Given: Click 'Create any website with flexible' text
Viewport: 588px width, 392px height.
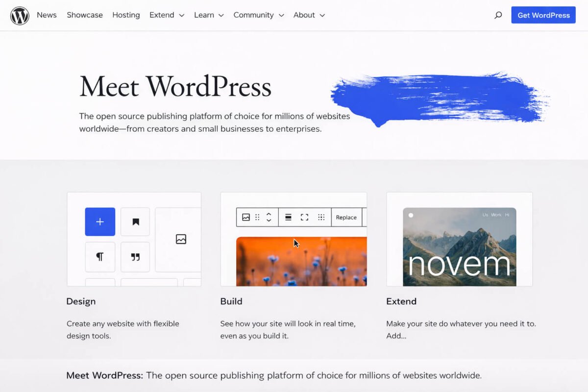Looking at the screenshot, I should (x=123, y=323).
